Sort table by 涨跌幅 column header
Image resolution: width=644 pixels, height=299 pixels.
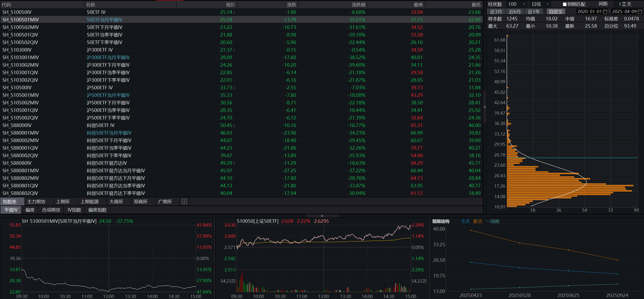click(x=358, y=5)
